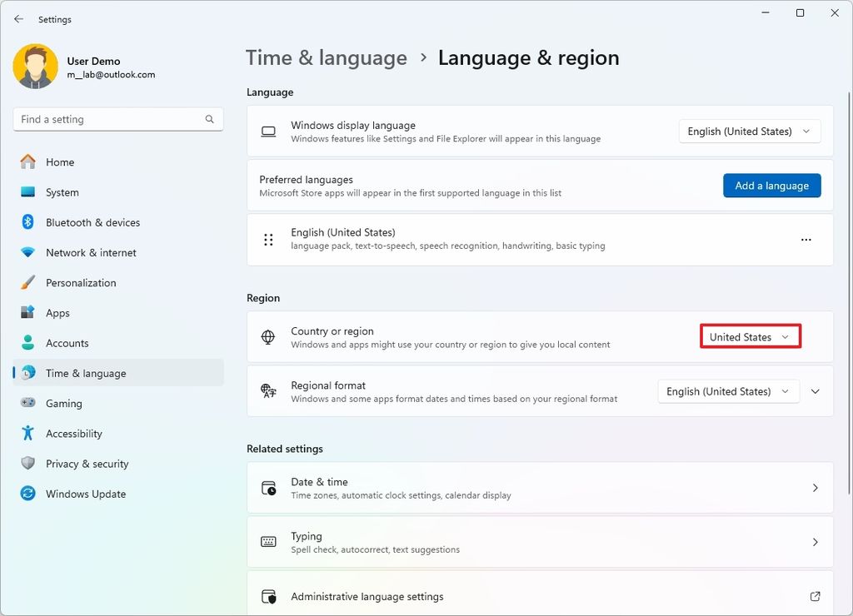The height and width of the screenshot is (616, 853).
Task: Open Administrative language settings
Action: point(539,596)
